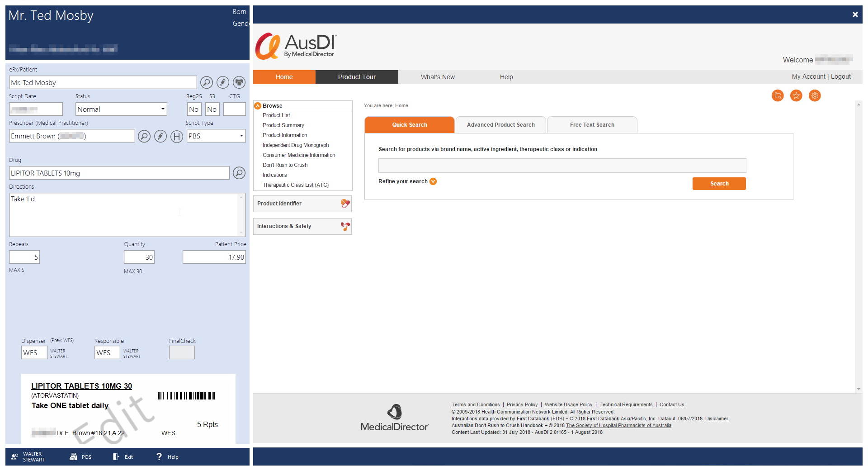Viewport: 868px width, 466px height.
Task: Click the My Account link
Action: pyautogui.click(x=809, y=76)
